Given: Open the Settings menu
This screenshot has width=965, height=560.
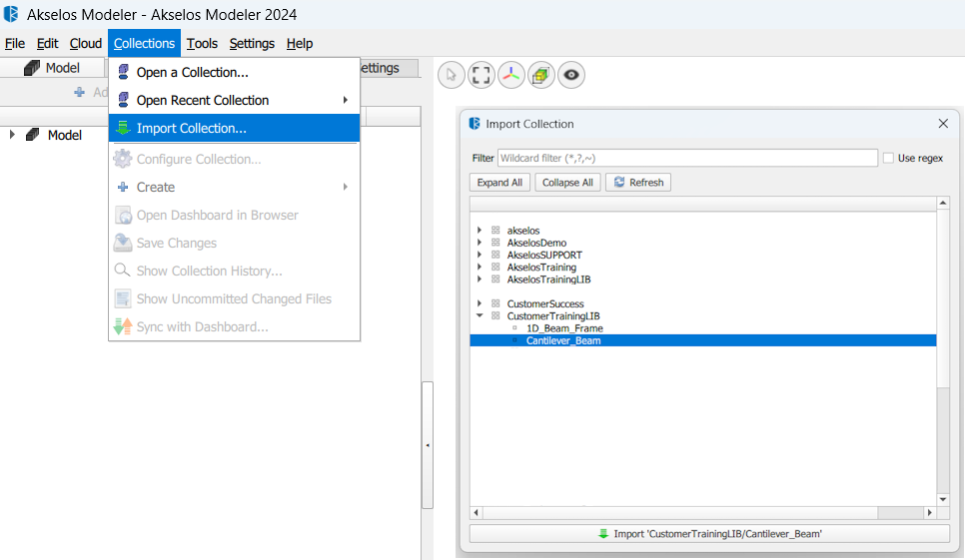Looking at the screenshot, I should (252, 44).
